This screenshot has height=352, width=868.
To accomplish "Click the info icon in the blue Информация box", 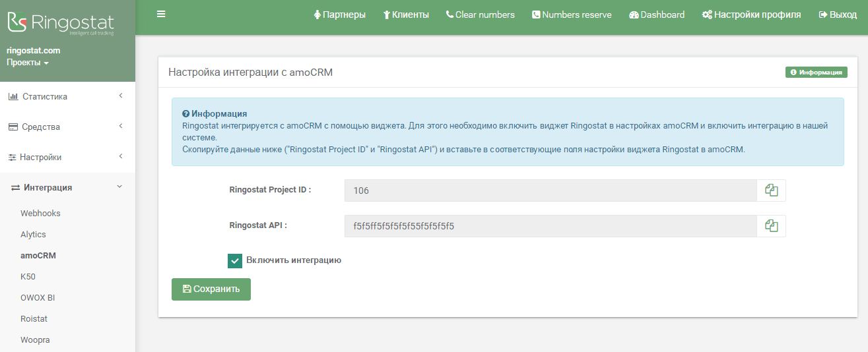I will coord(186,114).
